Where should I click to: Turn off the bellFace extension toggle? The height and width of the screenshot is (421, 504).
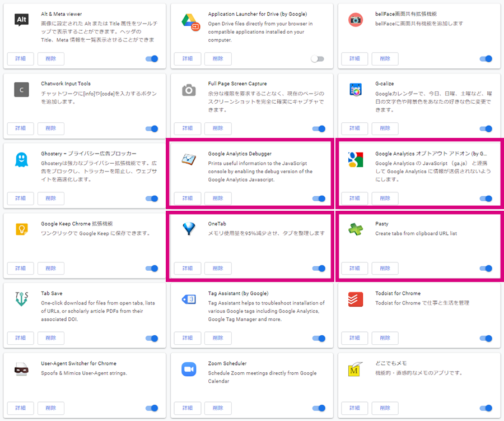486,58
